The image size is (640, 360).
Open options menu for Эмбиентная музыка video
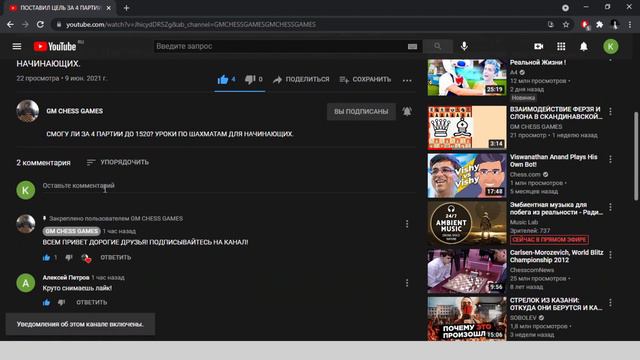[610, 207]
